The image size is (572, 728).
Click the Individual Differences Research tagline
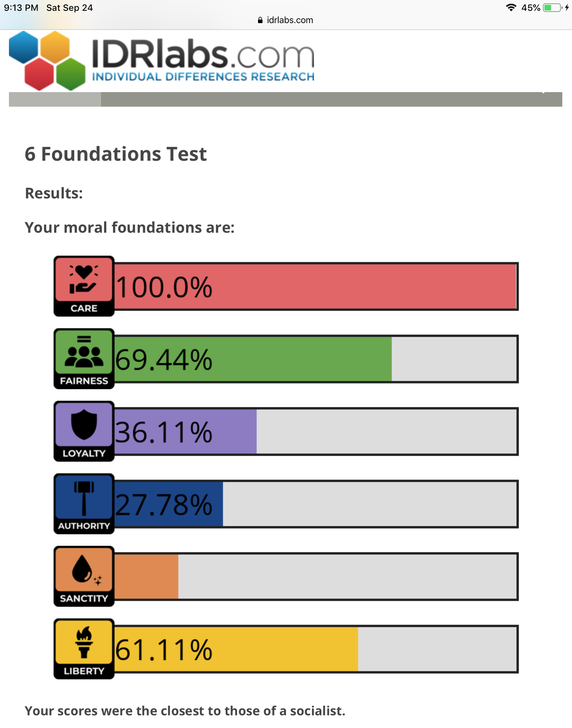point(203,76)
